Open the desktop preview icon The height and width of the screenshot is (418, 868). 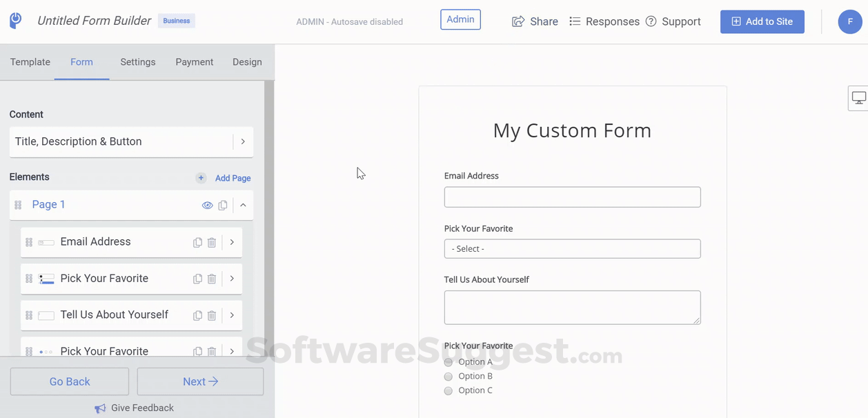858,97
